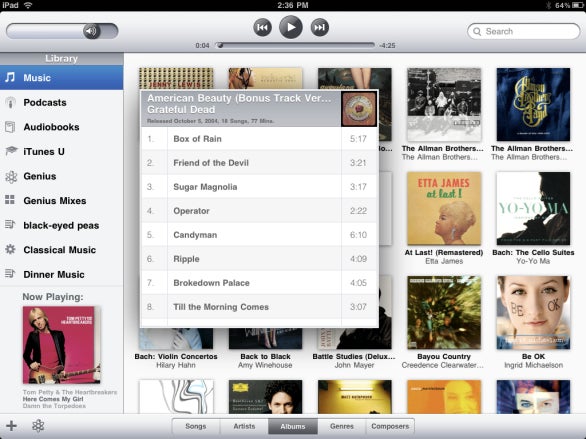Click the Podcasts microphone icon
The width and height of the screenshot is (586, 439).
pos(10,102)
